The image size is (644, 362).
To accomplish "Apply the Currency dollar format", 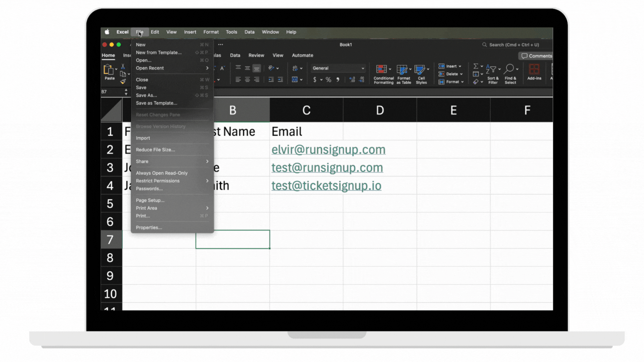I will click(x=315, y=80).
